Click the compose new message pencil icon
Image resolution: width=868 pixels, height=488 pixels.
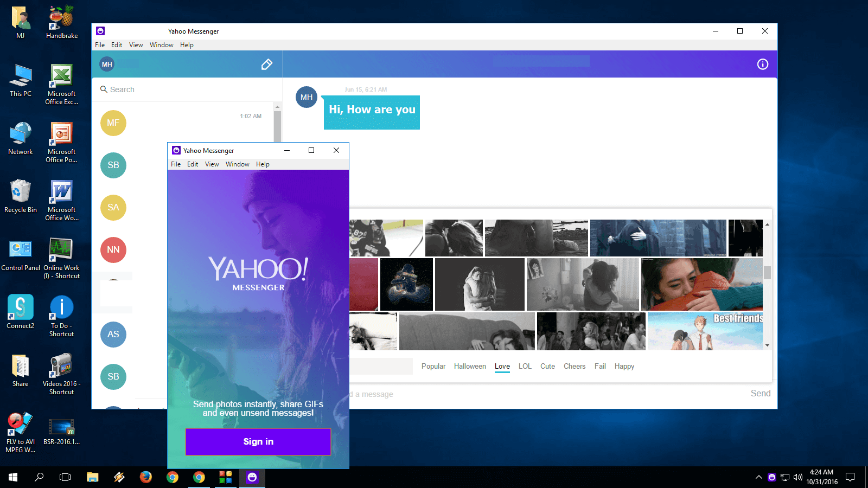pyautogui.click(x=266, y=65)
